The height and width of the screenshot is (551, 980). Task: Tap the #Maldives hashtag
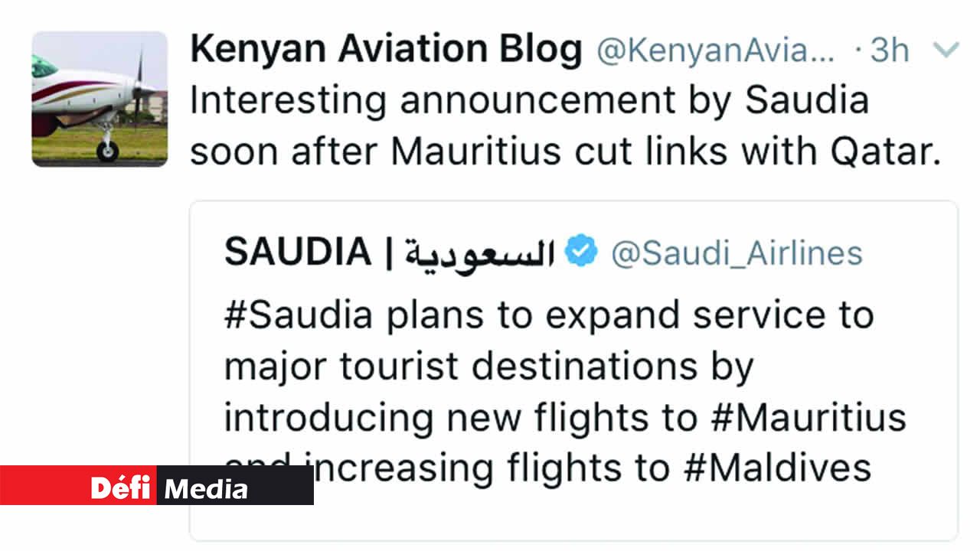click(x=776, y=468)
